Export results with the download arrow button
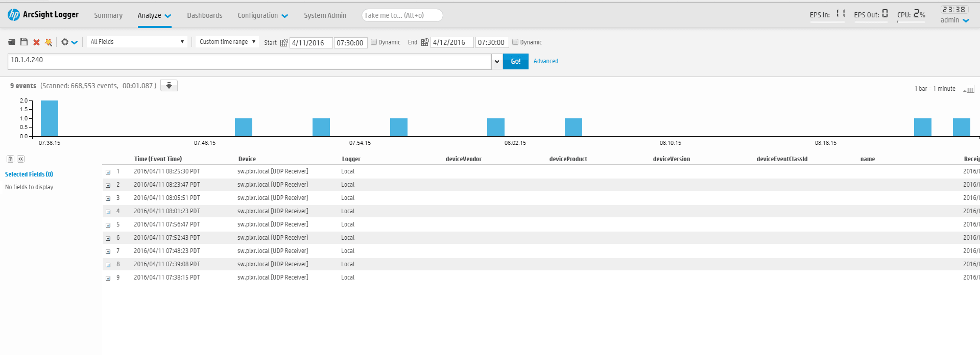Screen dimensions: 980x355 (x=169, y=86)
